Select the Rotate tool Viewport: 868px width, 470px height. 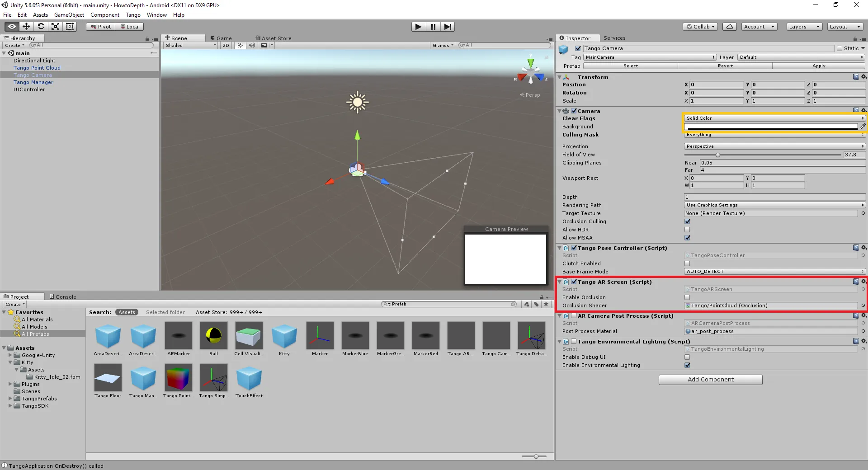point(41,27)
